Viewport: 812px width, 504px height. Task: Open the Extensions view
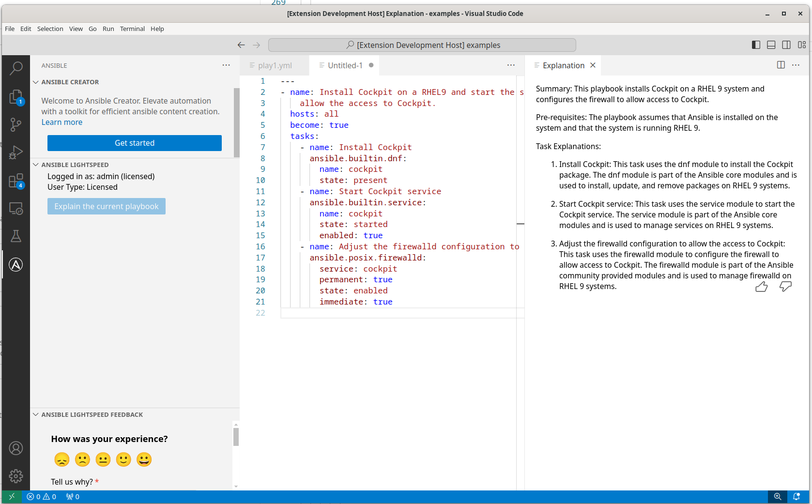[16, 181]
